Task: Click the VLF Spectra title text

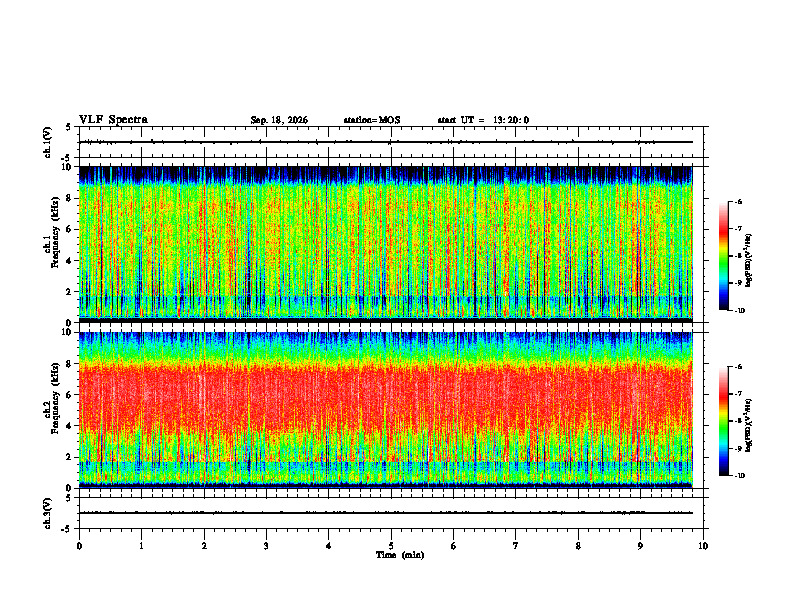Action: [x=113, y=120]
